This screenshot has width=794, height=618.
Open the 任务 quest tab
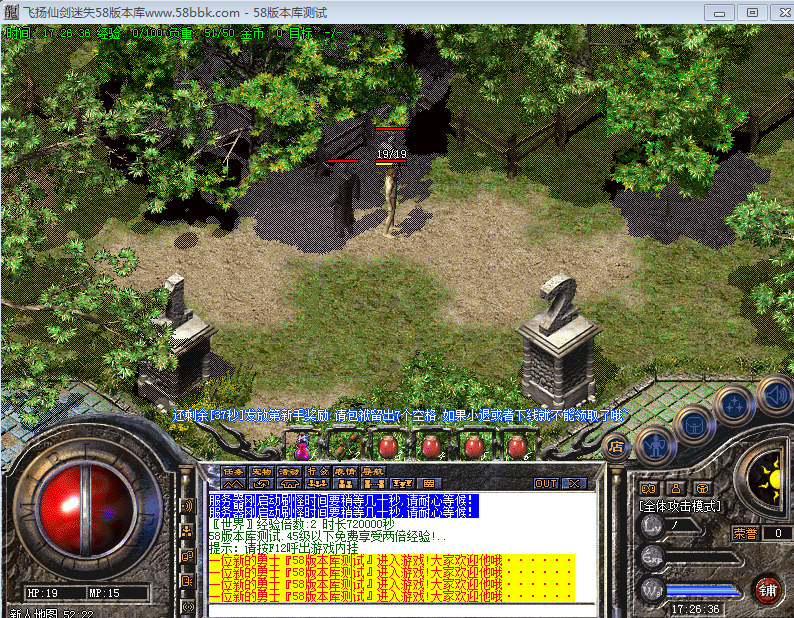tap(233, 471)
